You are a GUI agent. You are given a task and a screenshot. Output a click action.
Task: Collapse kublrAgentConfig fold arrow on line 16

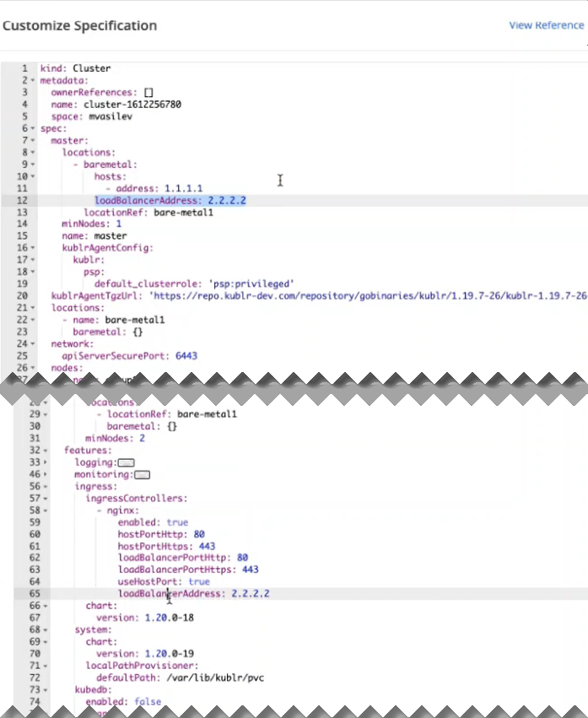click(33, 248)
